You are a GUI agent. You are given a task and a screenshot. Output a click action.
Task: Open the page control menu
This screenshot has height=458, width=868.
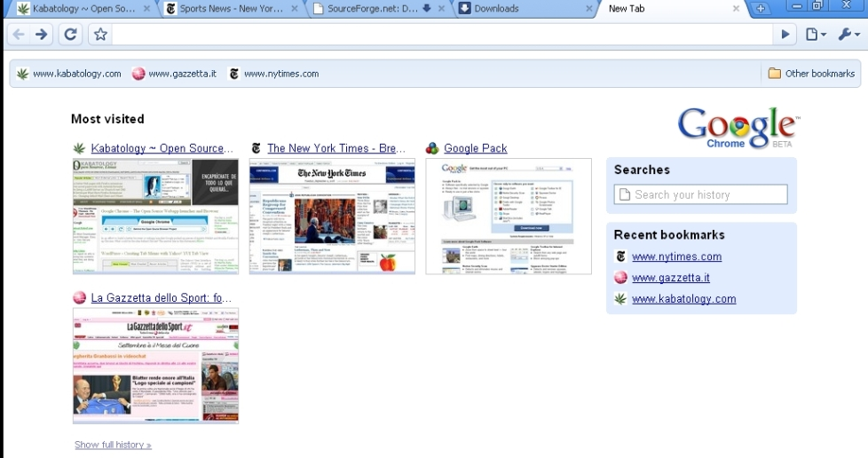click(816, 35)
